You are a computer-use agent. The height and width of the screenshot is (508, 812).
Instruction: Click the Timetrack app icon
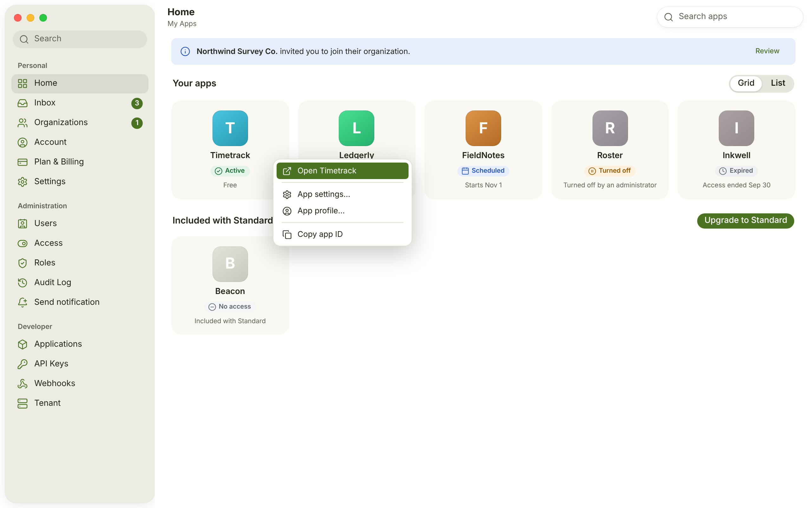(230, 128)
